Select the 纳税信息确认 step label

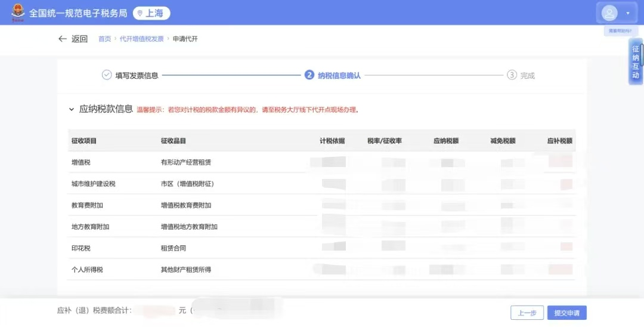point(339,76)
